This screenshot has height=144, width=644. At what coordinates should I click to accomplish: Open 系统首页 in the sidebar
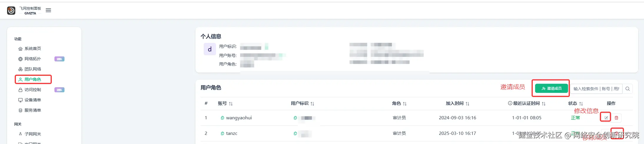tap(32, 48)
